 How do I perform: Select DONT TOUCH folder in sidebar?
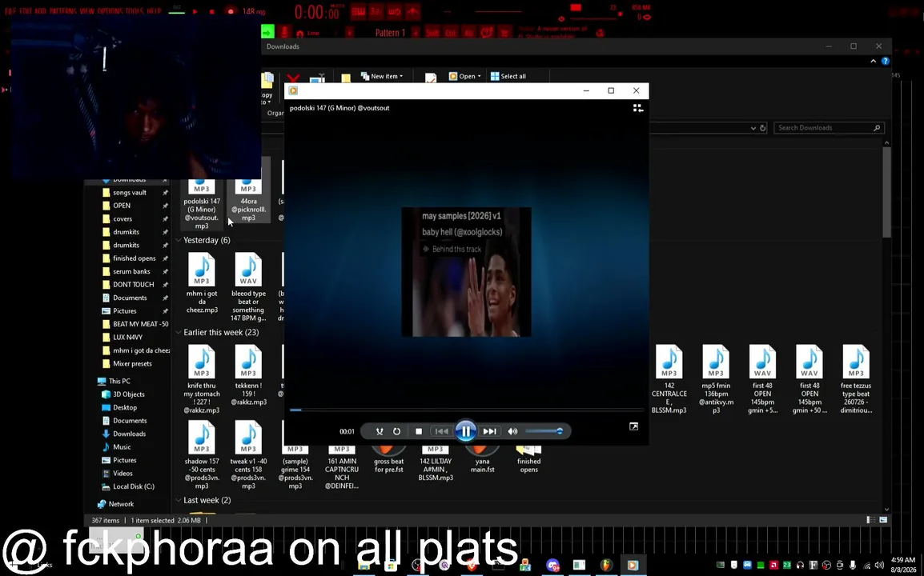pos(133,285)
